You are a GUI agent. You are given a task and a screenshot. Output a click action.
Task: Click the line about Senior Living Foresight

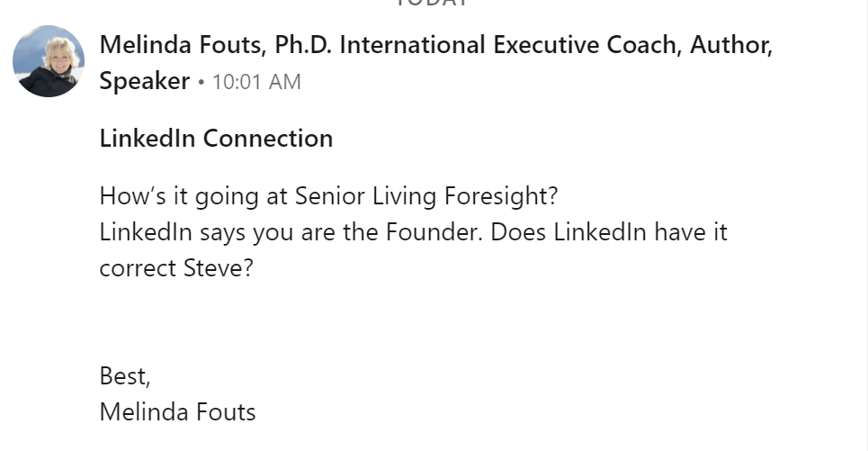pyautogui.click(x=329, y=196)
